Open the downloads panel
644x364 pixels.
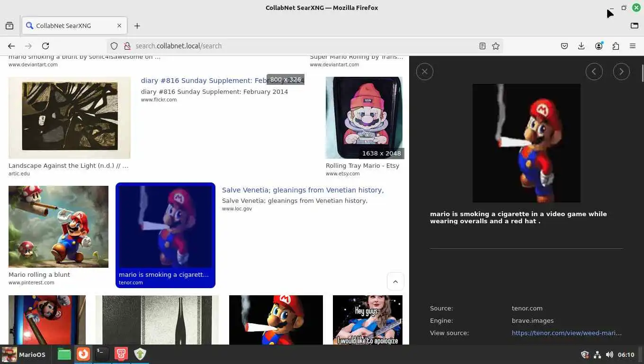(581, 46)
